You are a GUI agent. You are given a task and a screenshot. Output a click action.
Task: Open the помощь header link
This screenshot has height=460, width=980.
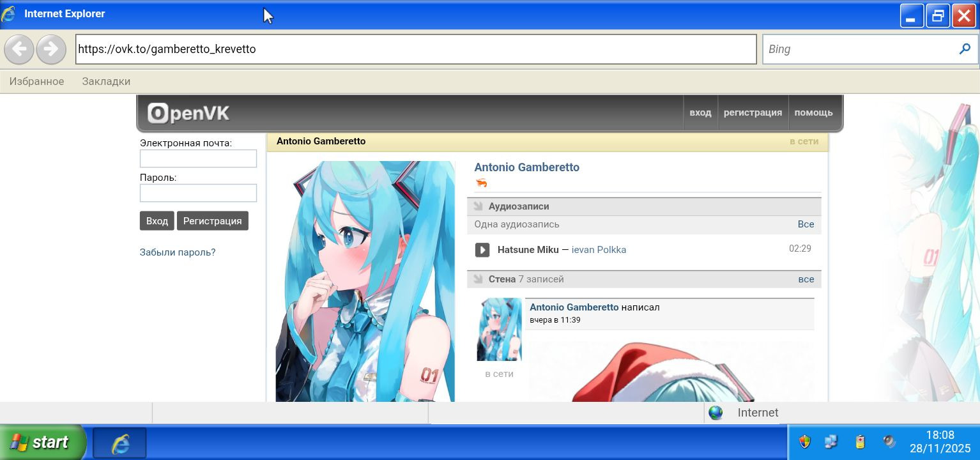pyautogui.click(x=813, y=112)
